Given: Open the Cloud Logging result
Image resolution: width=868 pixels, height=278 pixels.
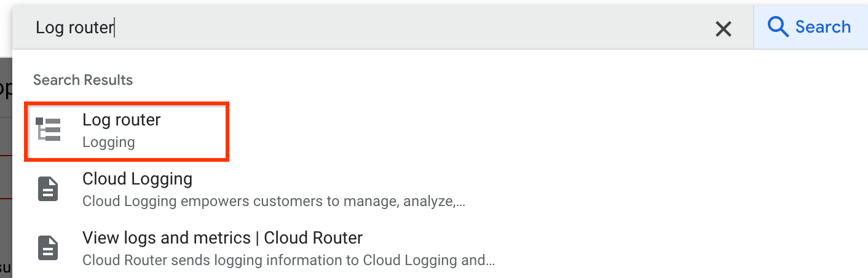Looking at the screenshot, I should 137,179.
